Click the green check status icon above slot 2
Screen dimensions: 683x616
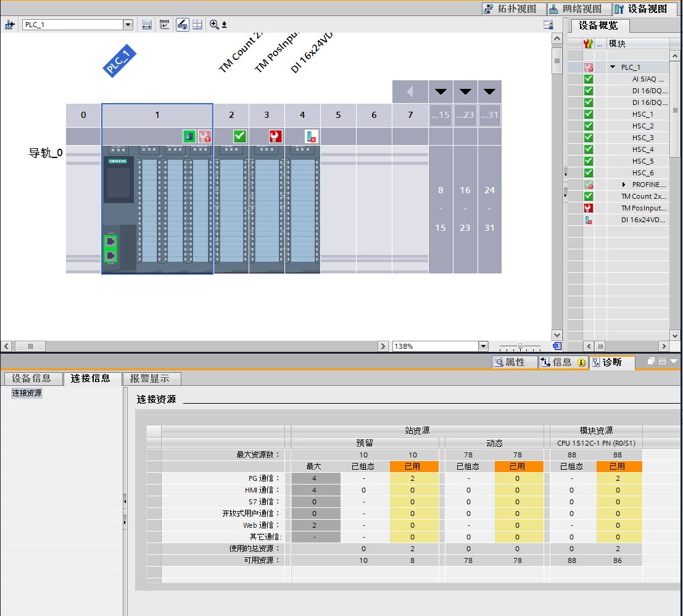(239, 136)
